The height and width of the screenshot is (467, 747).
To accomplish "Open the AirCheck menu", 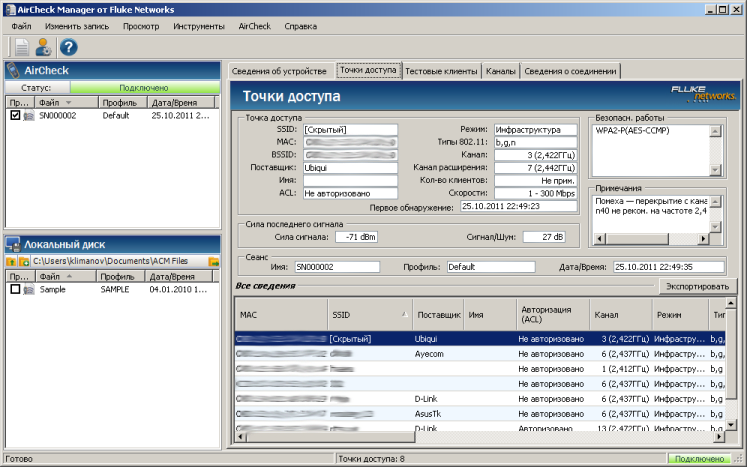I will [254, 26].
